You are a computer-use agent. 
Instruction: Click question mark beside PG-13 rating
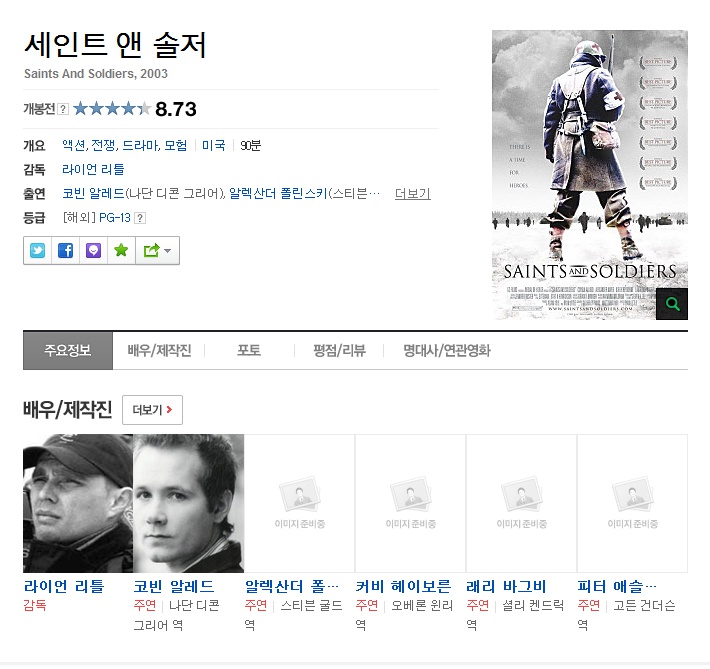140,218
